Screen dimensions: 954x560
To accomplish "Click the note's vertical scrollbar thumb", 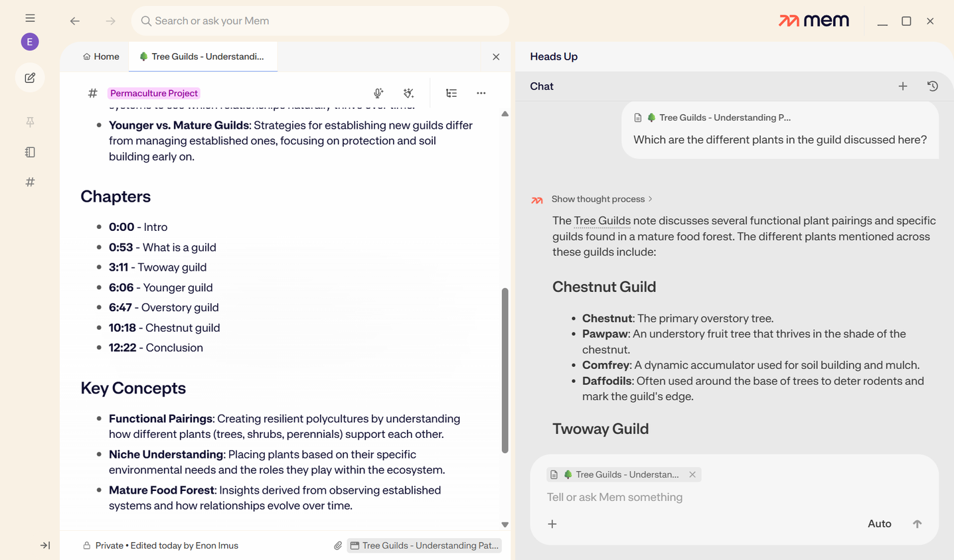I will click(505, 370).
